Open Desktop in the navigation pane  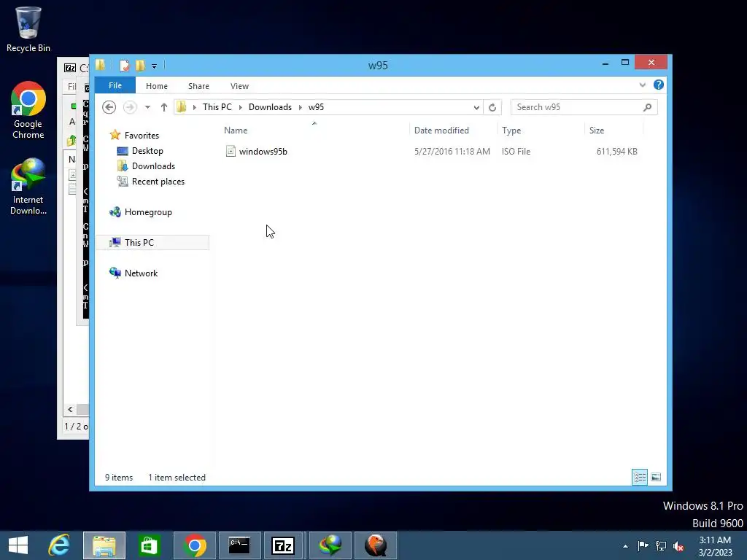(x=147, y=151)
